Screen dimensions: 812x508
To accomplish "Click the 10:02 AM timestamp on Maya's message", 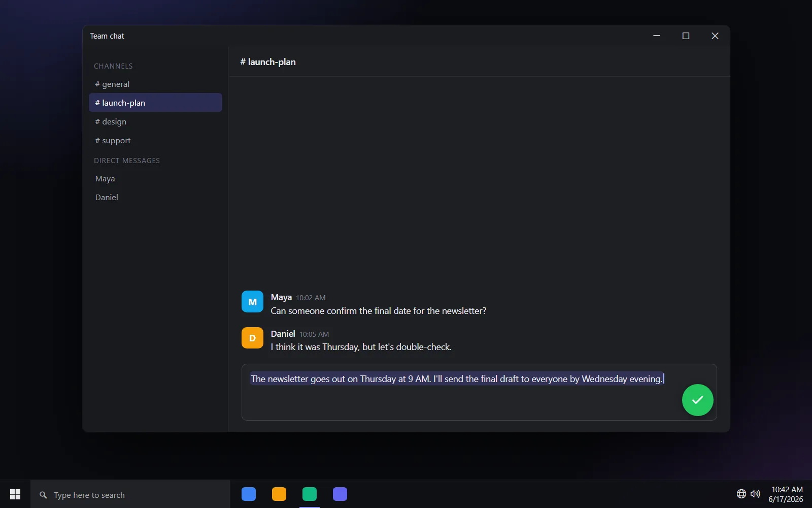I will pyautogui.click(x=311, y=298).
